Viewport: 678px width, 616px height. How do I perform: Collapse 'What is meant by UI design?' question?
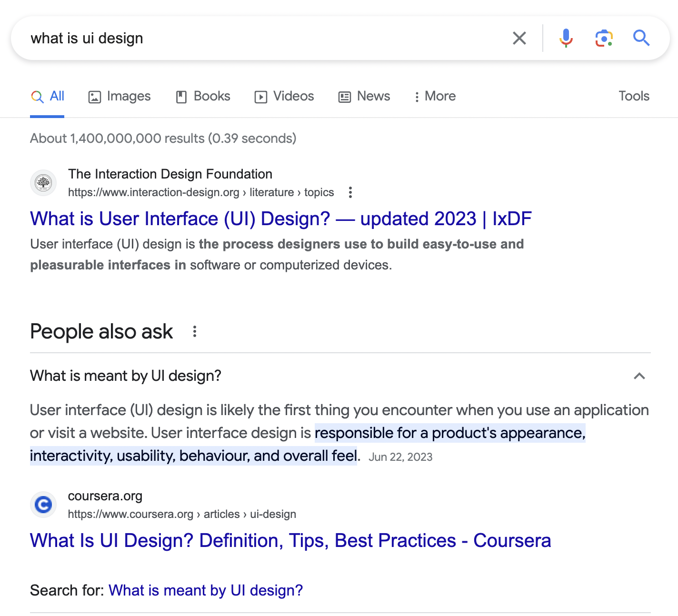[x=639, y=376]
